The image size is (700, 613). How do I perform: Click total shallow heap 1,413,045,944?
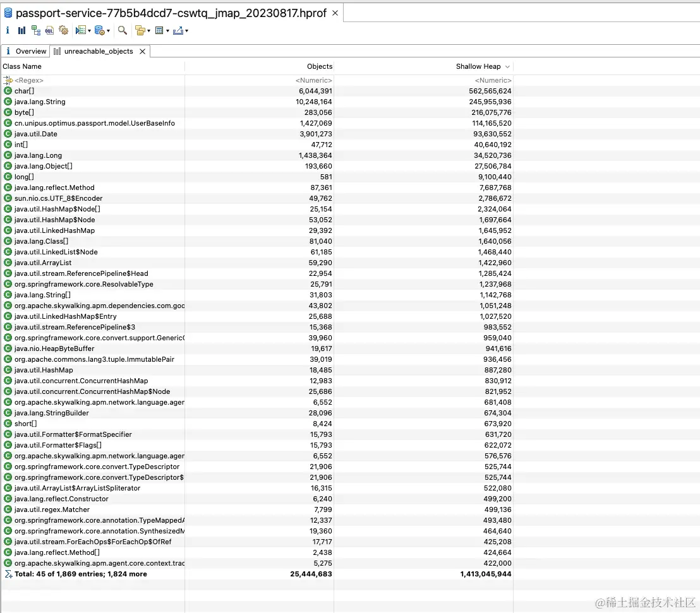(486, 574)
